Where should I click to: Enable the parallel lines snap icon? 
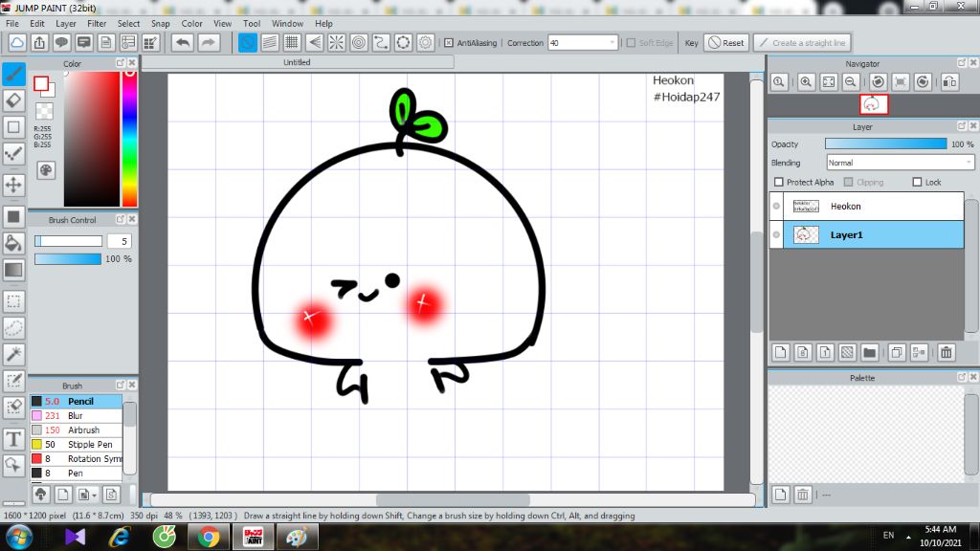269,42
